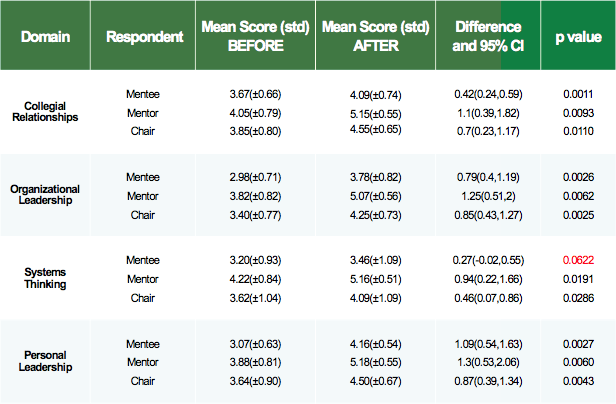Screen dimensions: 616x404
Task: Select the Difference and 95% CI header
Action: click(488, 37)
